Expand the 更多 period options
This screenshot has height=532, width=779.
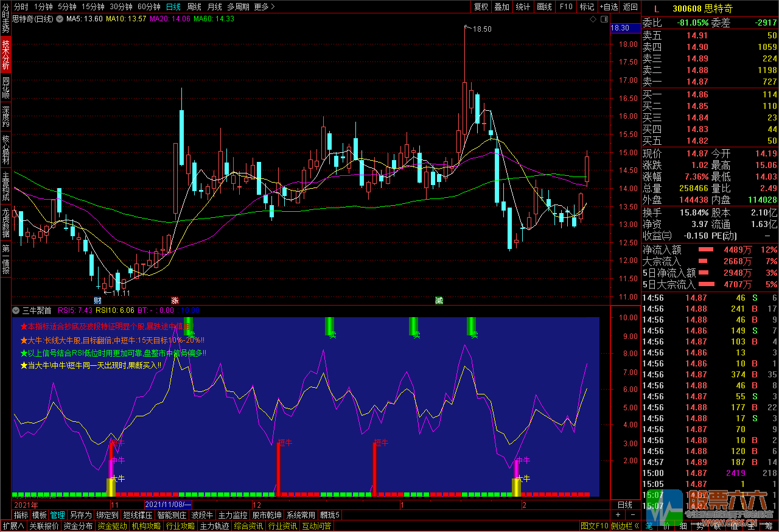pos(264,7)
